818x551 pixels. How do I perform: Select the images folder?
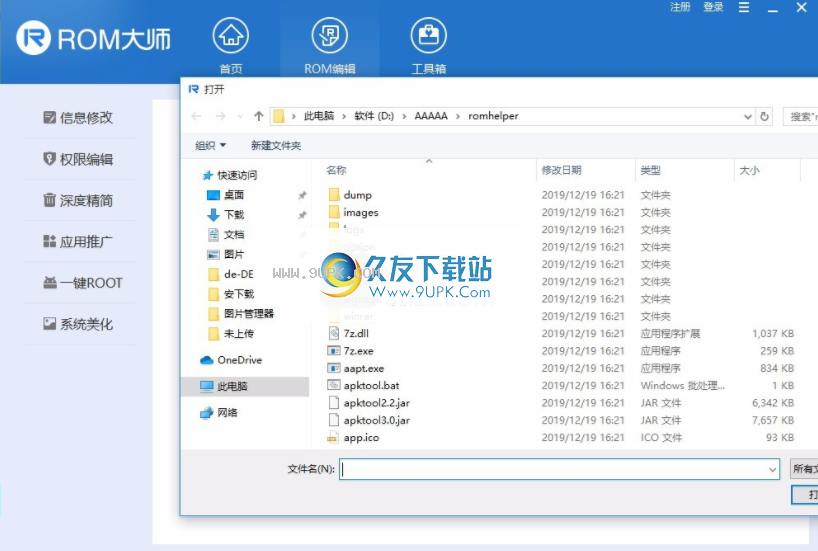coord(360,212)
